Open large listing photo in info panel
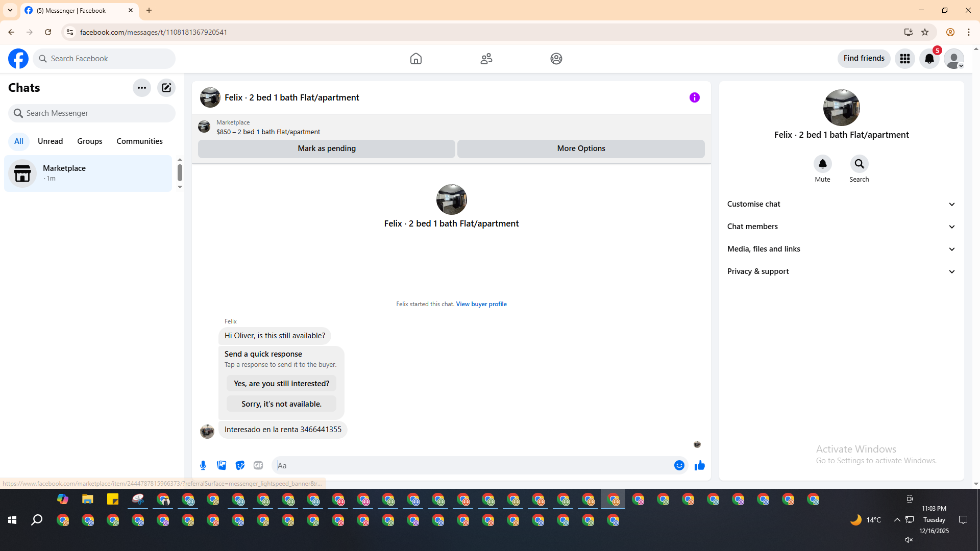 [x=842, y=108]
